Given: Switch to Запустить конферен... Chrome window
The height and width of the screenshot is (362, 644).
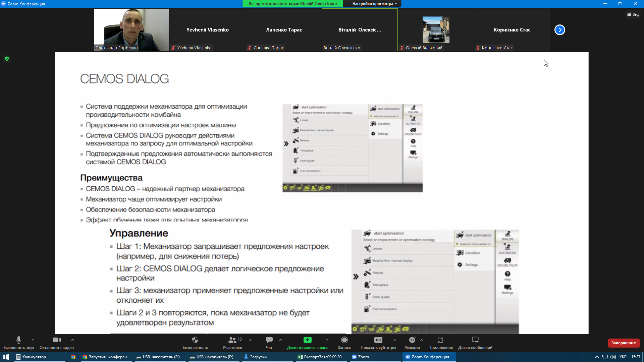Looking at the screenshot, I should pyautogui.click(x=106, y=357).
